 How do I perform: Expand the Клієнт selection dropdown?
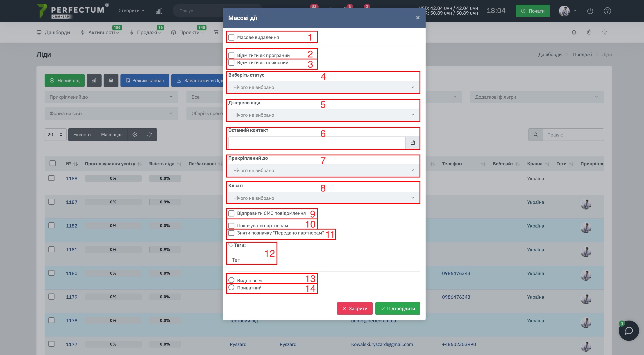[x=324, y=198]
